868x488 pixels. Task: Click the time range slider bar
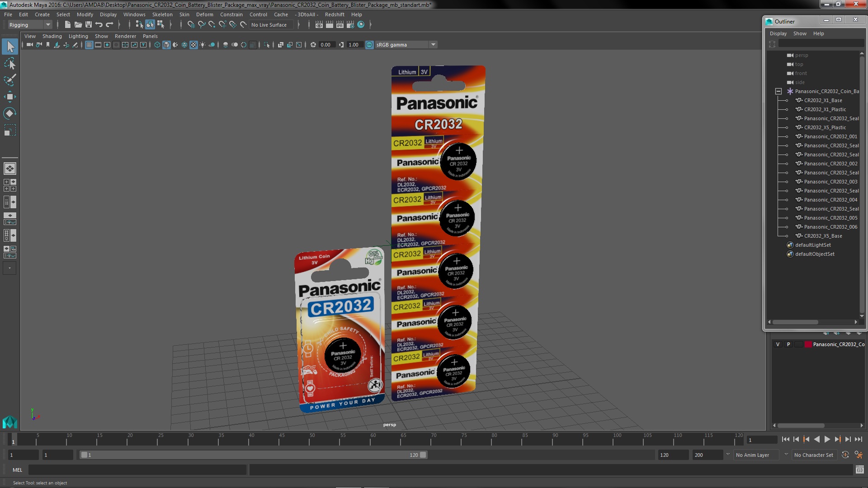(x=253, y=455)
